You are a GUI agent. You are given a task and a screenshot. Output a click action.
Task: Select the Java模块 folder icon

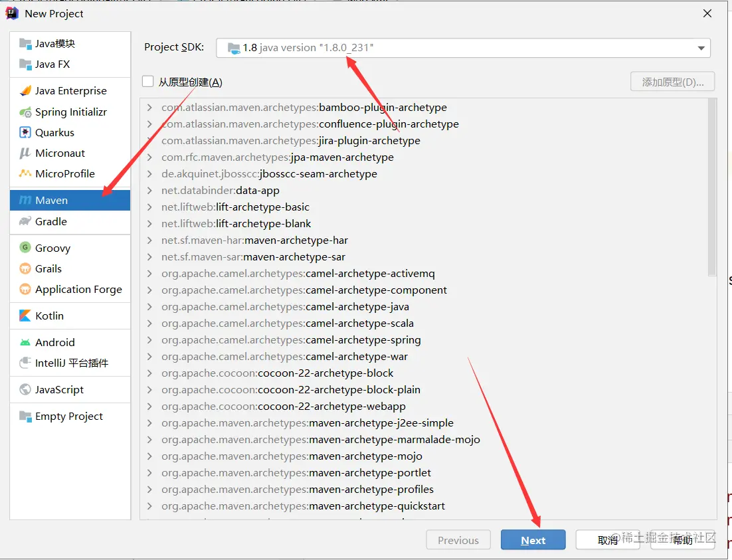[25, 43]
